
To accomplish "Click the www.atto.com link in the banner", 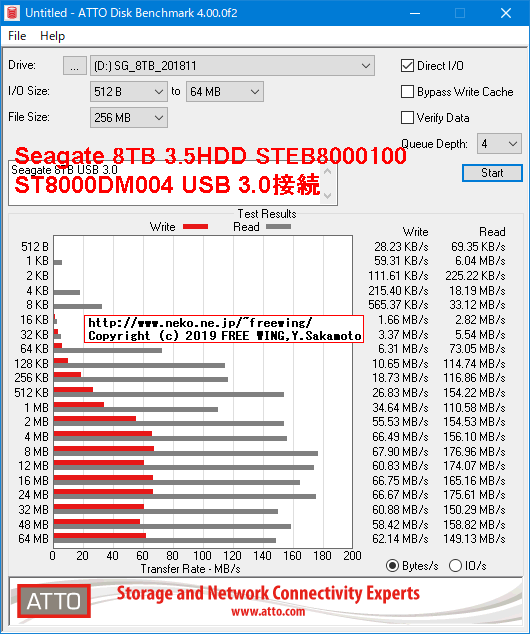I will click(268, 611).
